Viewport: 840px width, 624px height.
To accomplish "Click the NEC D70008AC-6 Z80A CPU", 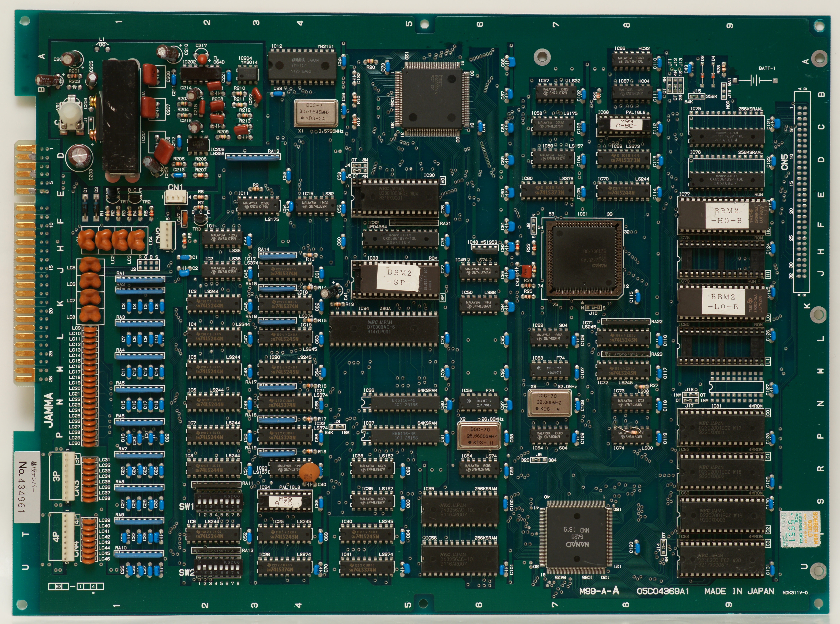I will pyautogui.click(x=383, y=329).
